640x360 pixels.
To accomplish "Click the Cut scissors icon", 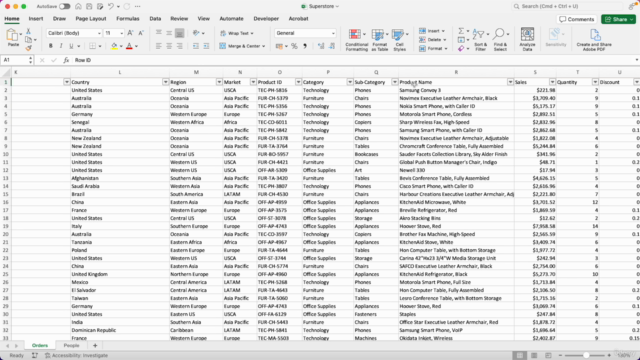I will click(x=28, y=31).
